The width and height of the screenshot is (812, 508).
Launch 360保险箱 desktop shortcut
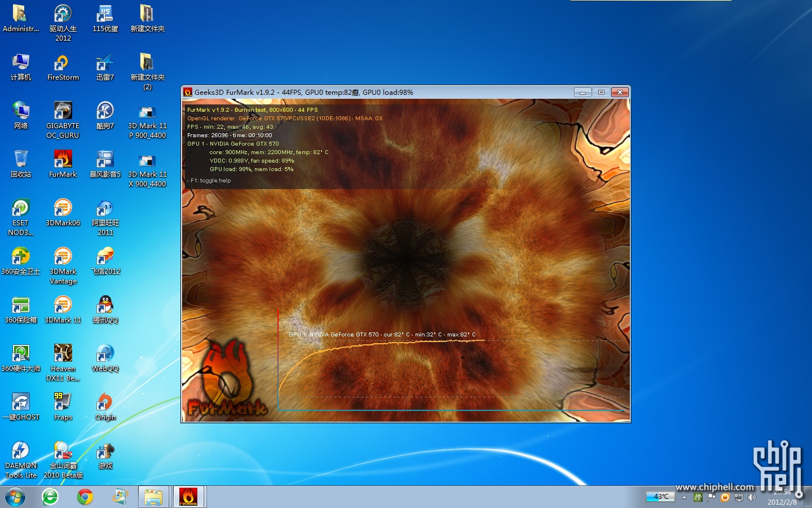(x=20, y=310)
